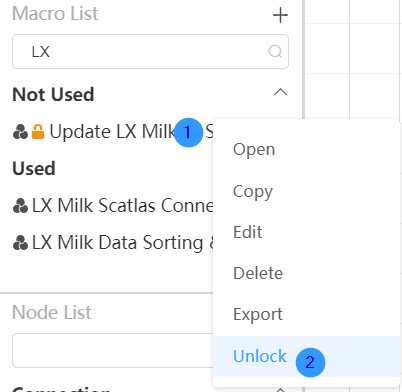Click the macro icon beside Update LX Milk
Viewport: 402px width, 392px height.
(20, 132)
